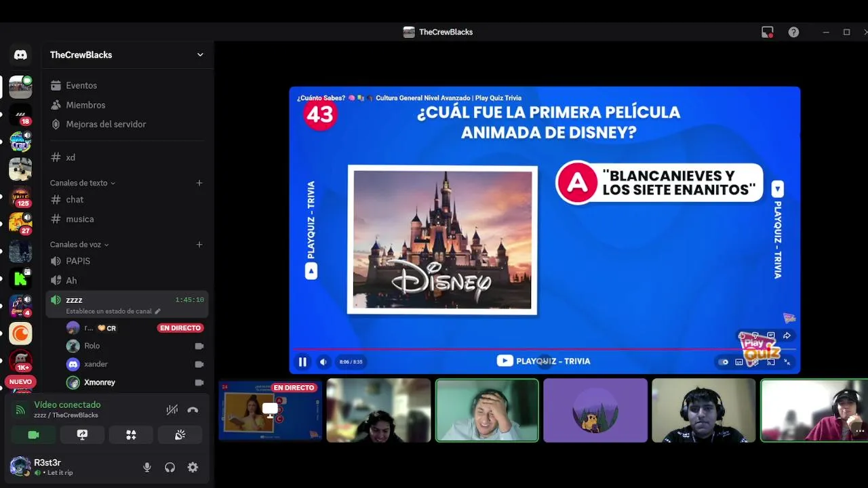Open user settings gear

(x=193, y=467)
